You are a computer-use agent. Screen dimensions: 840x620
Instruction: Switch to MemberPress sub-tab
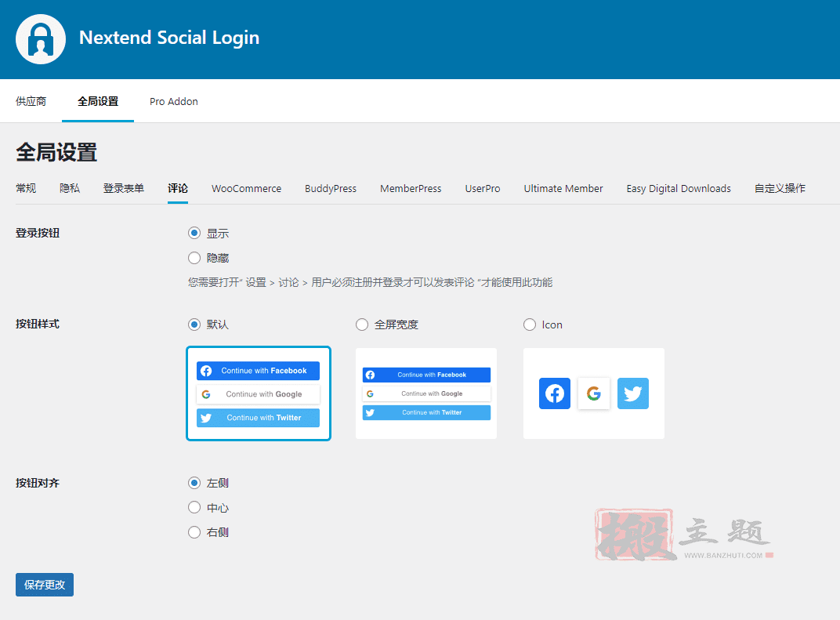pos(411,188)
